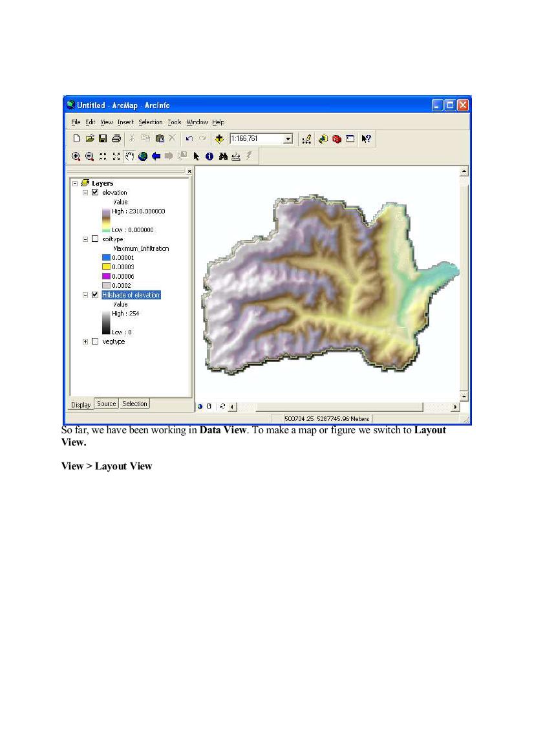Open the Command Line window icon
This screenshot has width=534, height=756.
tap(350, 139)
